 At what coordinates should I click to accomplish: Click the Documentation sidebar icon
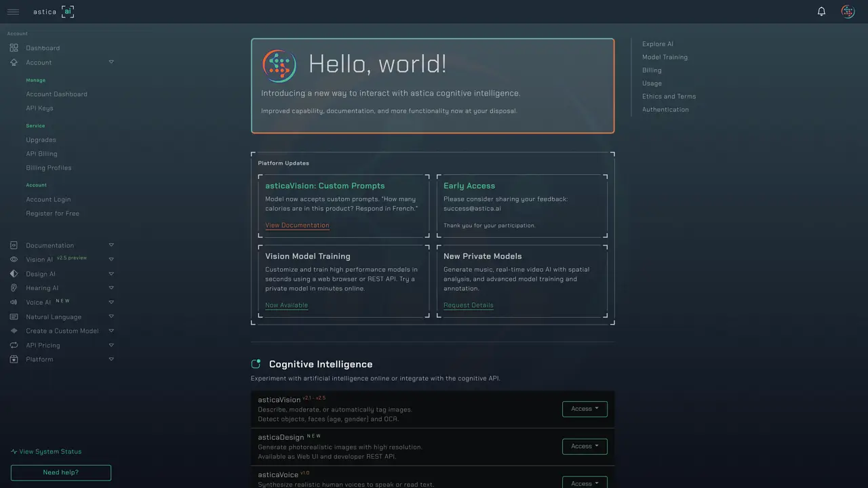14,245
